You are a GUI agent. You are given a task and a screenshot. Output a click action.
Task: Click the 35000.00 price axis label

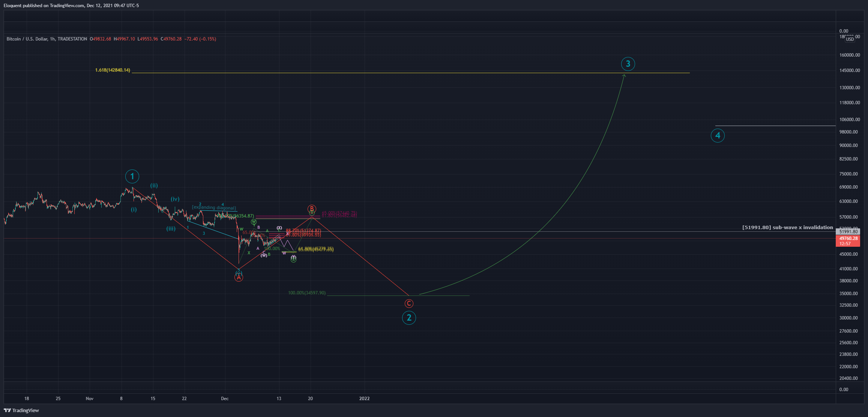click(x=848, y=294)
